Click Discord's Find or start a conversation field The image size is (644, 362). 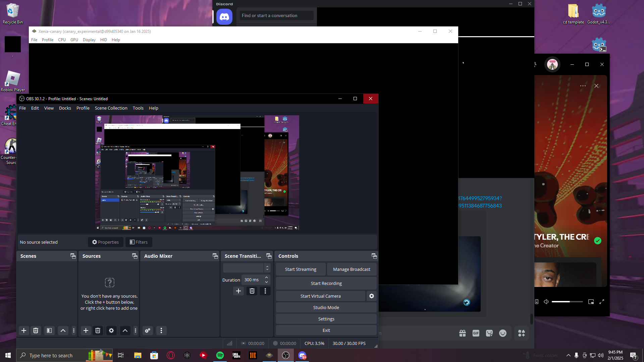[276, 15]
